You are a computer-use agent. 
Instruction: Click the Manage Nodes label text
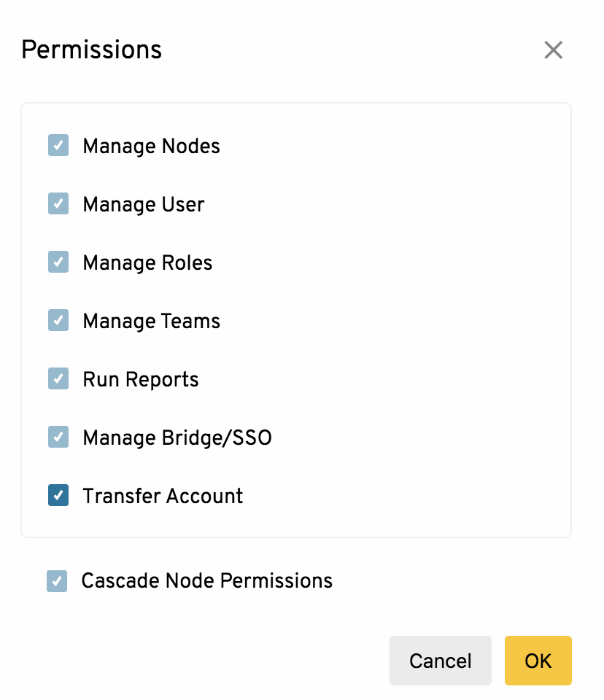(152, 147)
